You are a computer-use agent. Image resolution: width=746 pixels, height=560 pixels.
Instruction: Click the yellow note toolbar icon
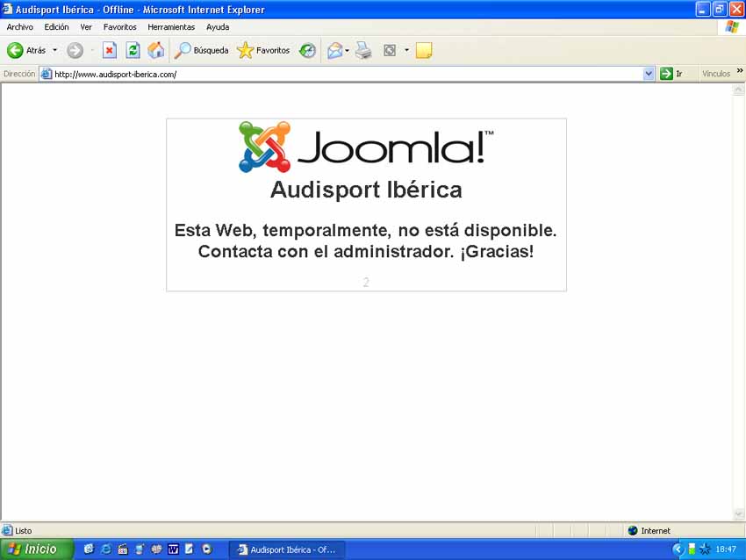(x=424, y=50)
